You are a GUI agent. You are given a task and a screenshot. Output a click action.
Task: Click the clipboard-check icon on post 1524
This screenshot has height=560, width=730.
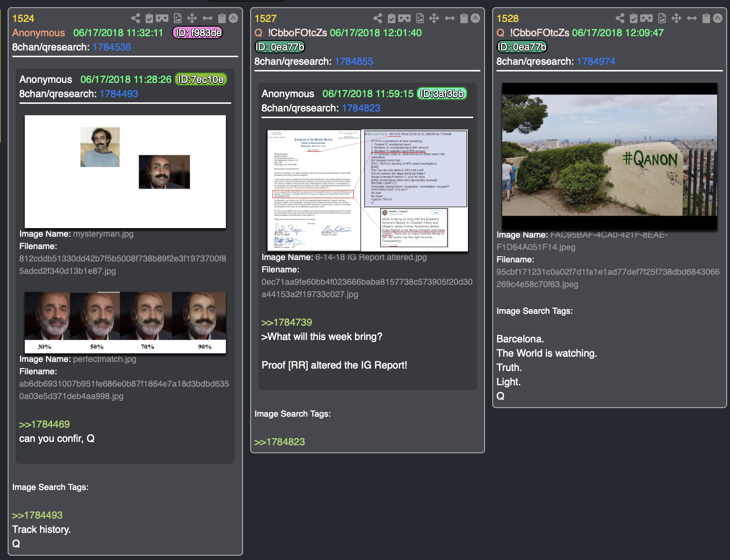149,19
